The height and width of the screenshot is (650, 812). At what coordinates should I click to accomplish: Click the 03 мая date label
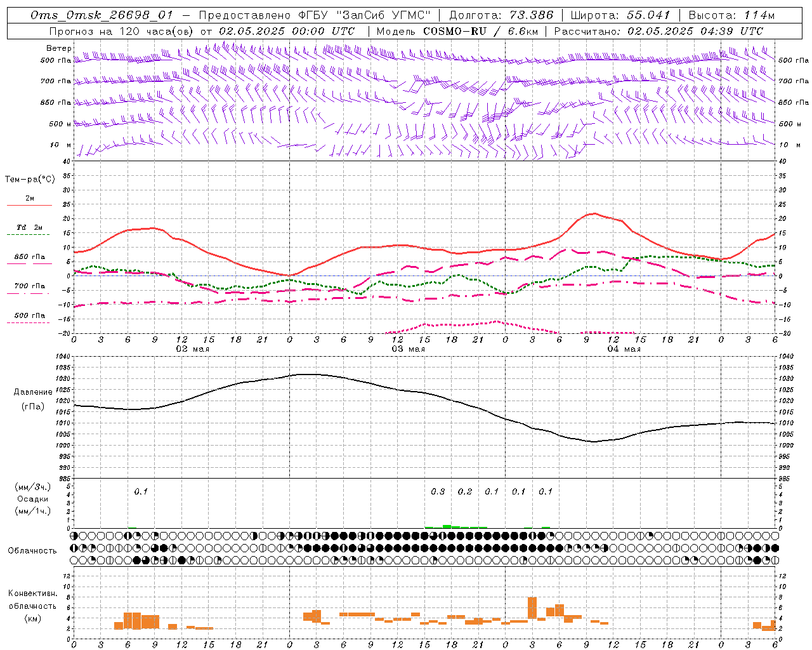click(408, 349)
